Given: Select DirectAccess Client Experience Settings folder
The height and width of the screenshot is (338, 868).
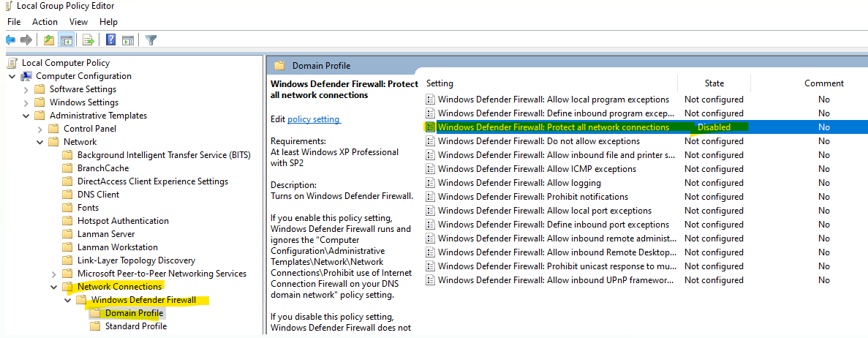Looking at the screenshot, I should [153, 181].
